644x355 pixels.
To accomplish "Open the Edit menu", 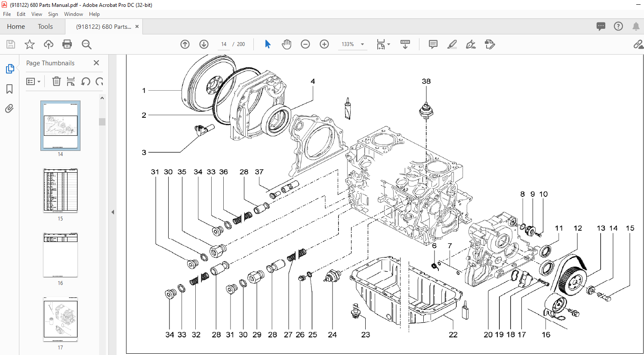I will [x=21, y=14].
